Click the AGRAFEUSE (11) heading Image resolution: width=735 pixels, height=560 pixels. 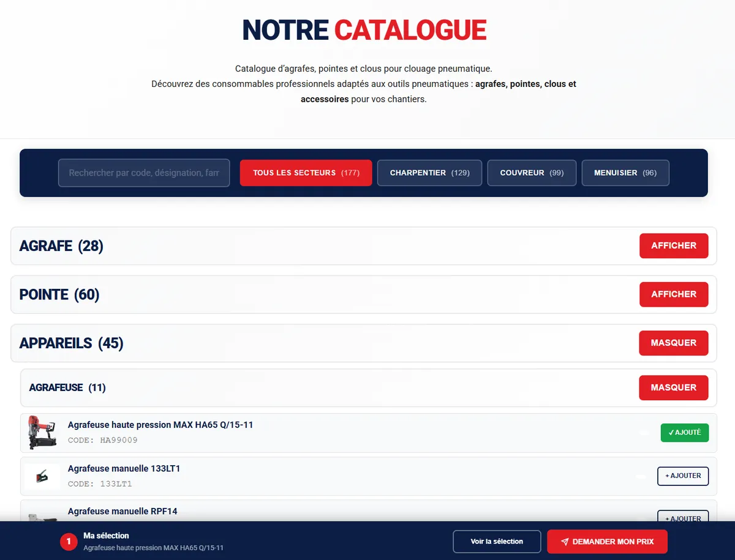[x=67, y=387]
